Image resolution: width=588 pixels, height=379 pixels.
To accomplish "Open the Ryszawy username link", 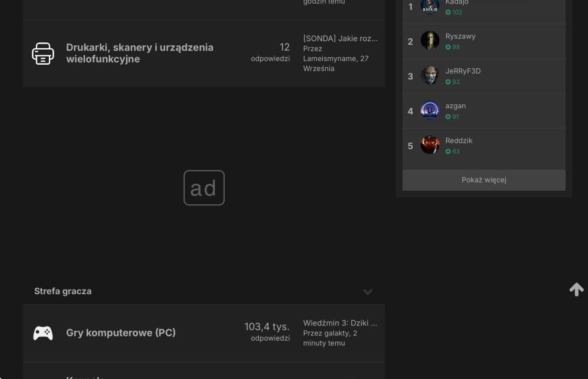I will (x=460, y=36).
